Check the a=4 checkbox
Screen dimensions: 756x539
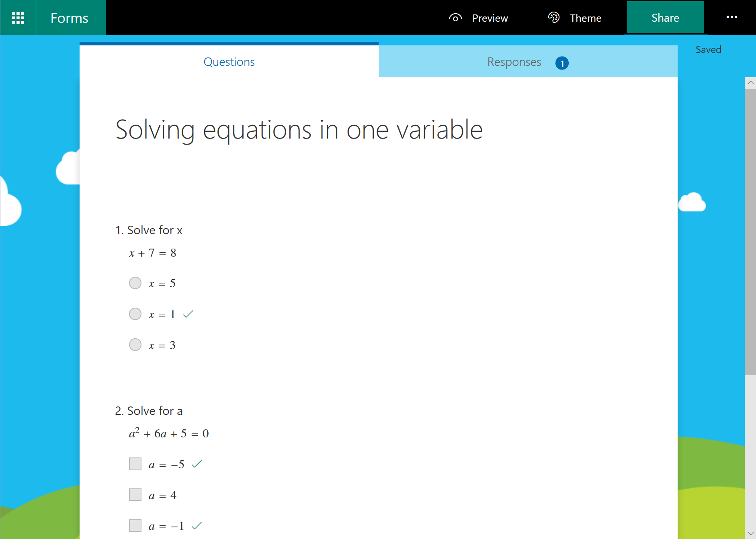click(x=135, y=494)
